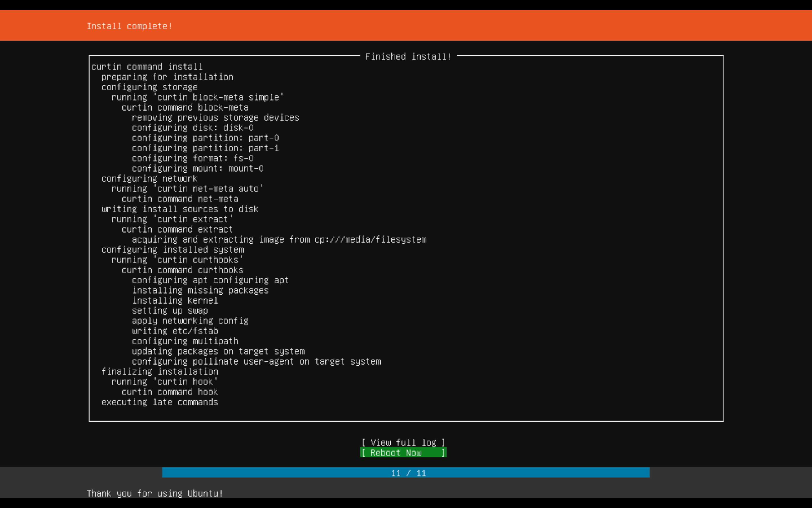Click "running 'curtin hook'" line
Image resolution: width=812 pixels, height=508 pixels.
click(165, 382)
